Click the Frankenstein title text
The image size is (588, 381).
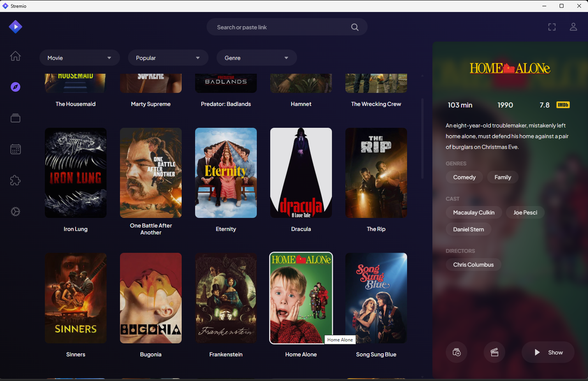click(x=226, y=354)
